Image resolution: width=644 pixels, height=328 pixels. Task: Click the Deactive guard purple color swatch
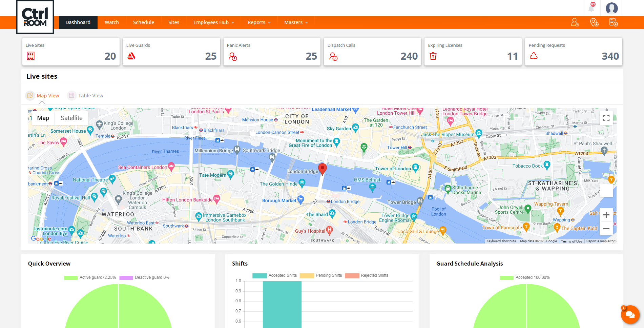click(126, 277)
